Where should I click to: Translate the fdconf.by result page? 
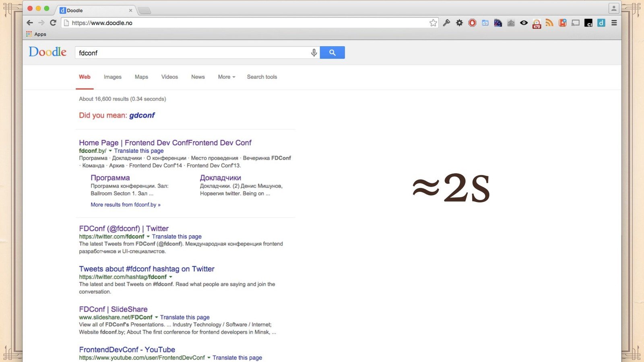tap(139, 151)
